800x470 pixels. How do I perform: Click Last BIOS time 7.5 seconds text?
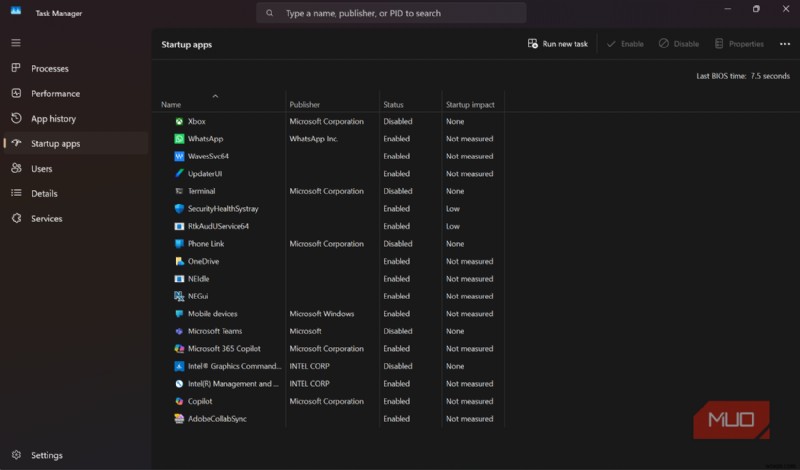point(743,76)
